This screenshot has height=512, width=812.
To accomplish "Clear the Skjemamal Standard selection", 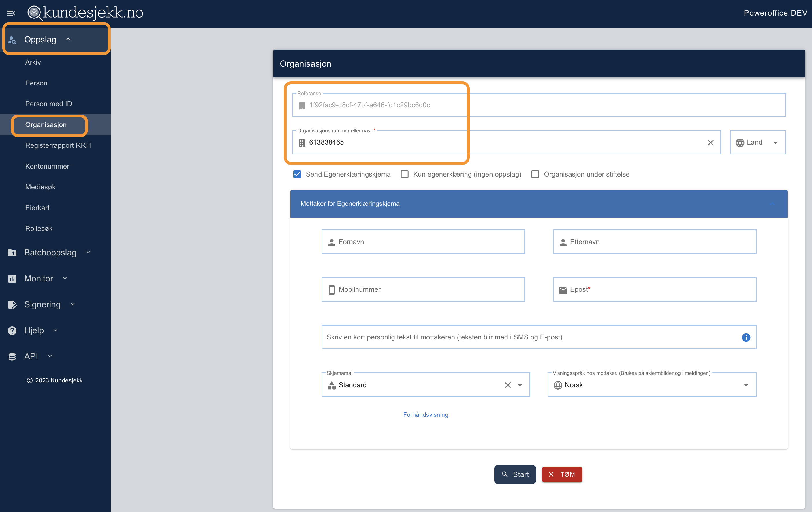I will click(x=507, y=385).
